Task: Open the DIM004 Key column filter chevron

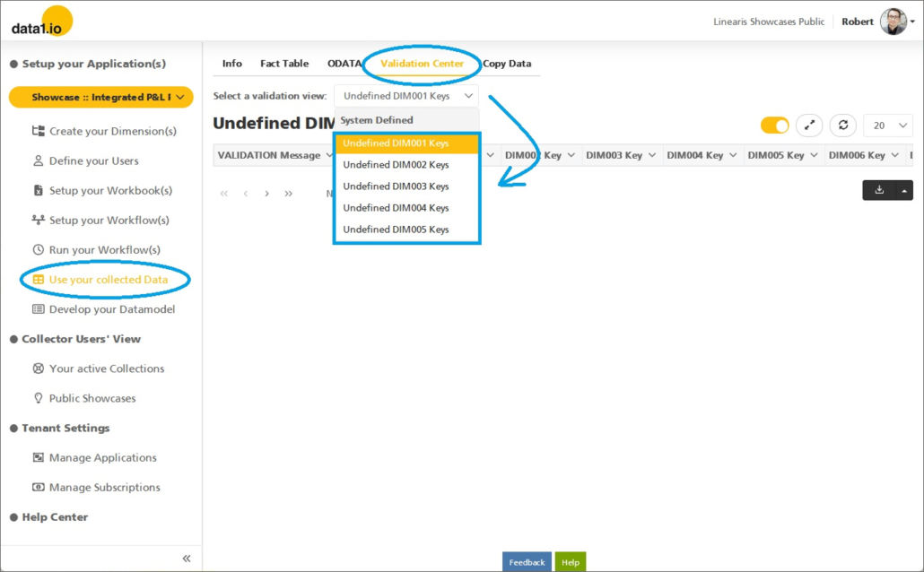Action: 733,155
